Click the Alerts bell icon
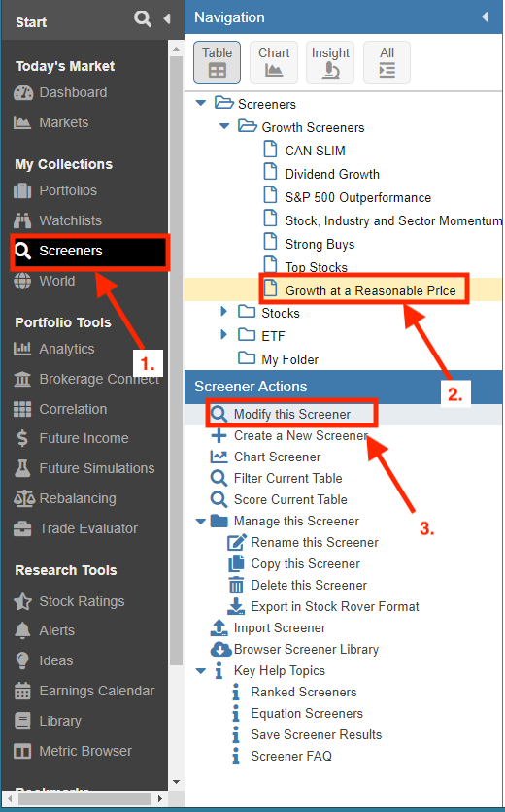 (x=22, y=630)
